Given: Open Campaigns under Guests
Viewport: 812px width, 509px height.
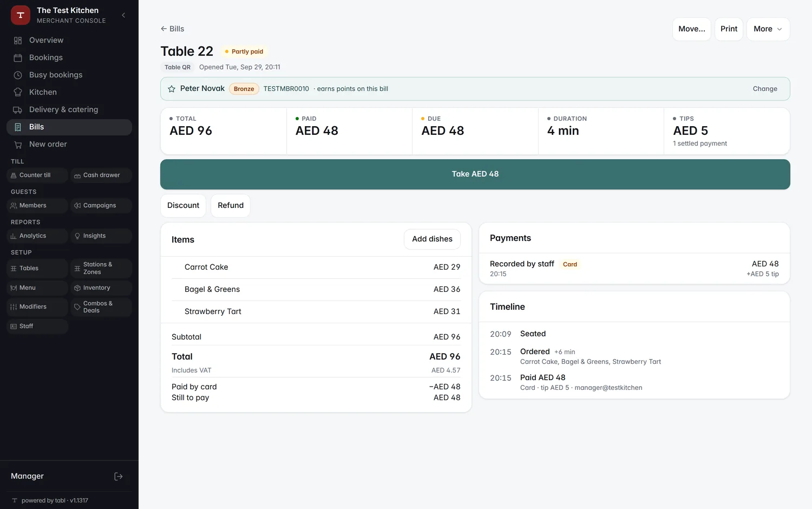Looking at the screenshot, I should [x=101, y=205].
